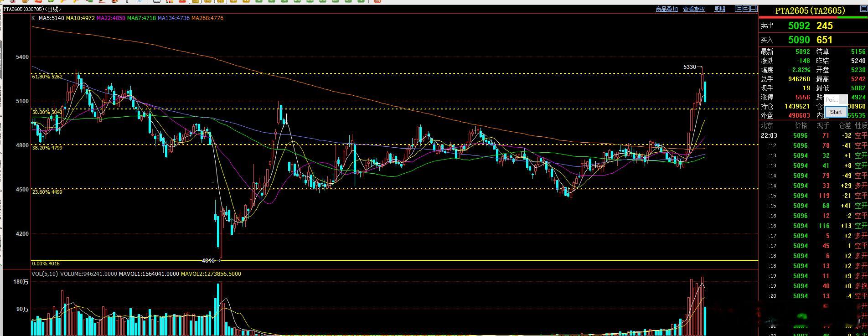Click the PTA2605(TA2605) quote panel title
The width and height of the screenshot is (868, 336).
tap(810, 11)
